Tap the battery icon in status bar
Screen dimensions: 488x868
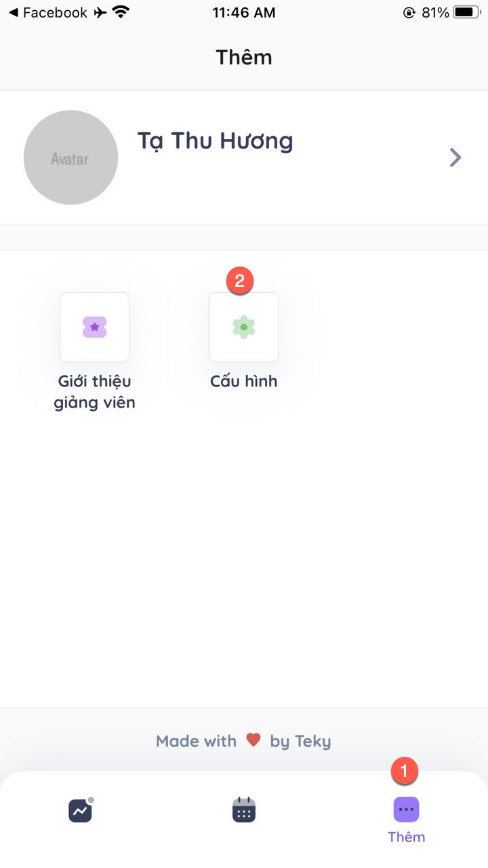(x=466, y=12)
